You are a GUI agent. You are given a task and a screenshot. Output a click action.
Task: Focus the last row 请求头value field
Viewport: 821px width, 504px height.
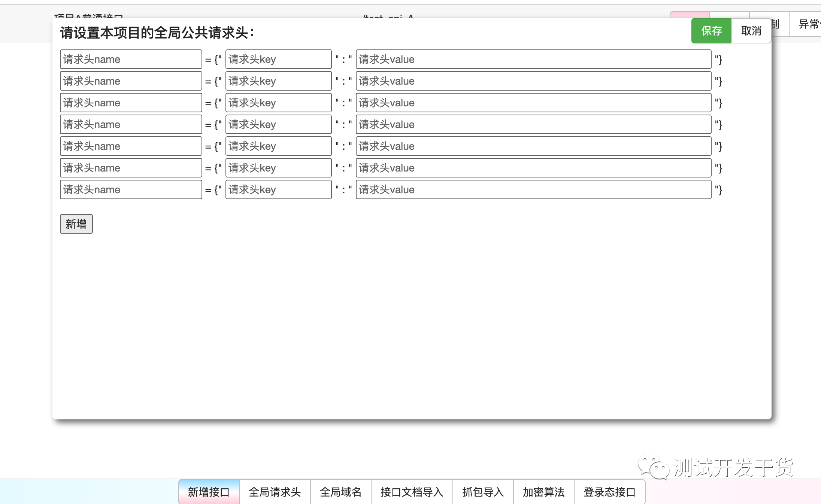(x=534, y=189)
